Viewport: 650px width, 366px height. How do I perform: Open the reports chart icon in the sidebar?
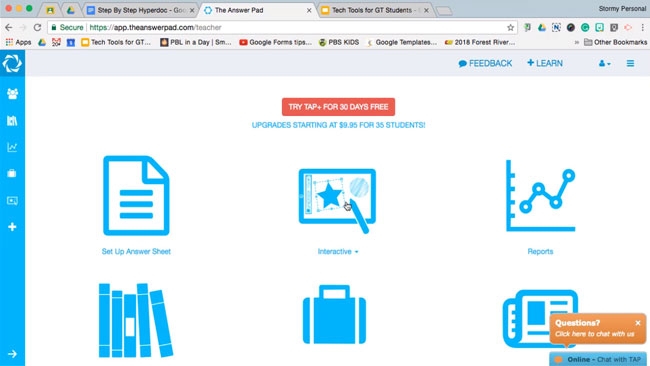[12, 147]
